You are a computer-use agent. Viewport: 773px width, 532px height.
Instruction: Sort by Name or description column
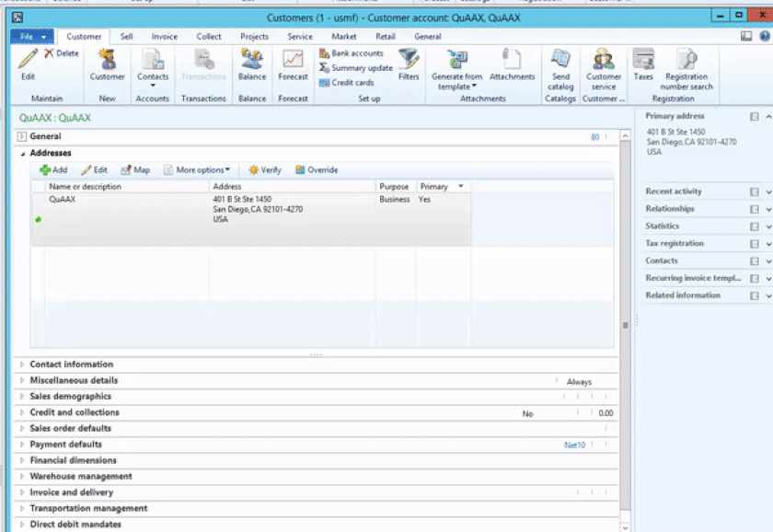tap(127, 186)
